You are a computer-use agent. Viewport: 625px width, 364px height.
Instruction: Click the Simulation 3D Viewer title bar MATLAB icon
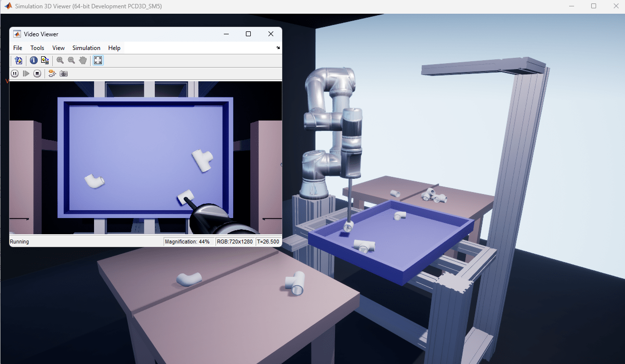[8, 6]
